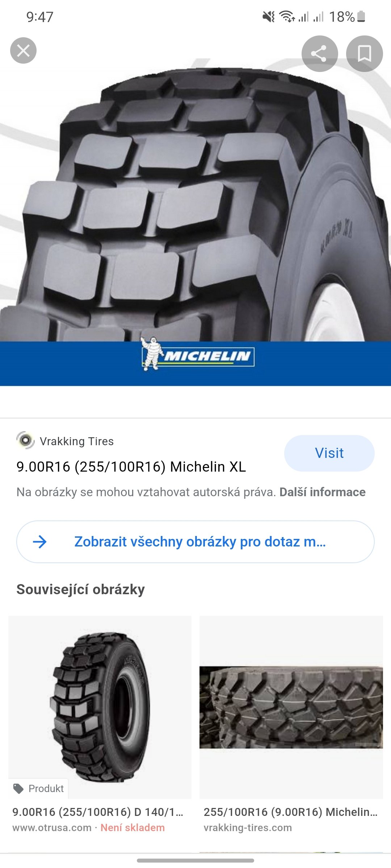Tap the share icon
The width and height of the screenshot is (391, 868).
tap(320, 54)
